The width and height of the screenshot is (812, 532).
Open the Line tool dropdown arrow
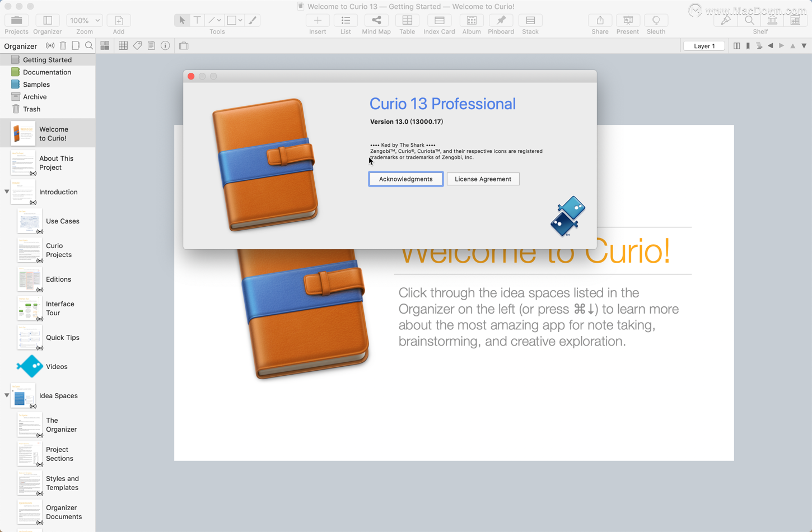tap(219, 21)
